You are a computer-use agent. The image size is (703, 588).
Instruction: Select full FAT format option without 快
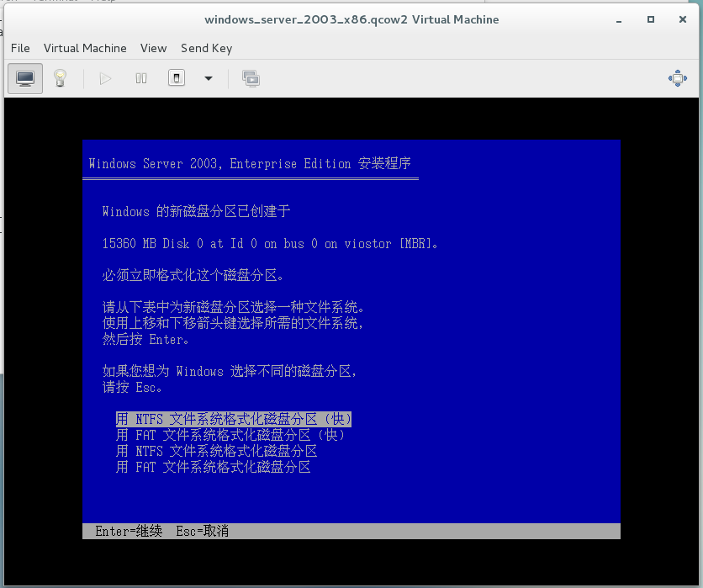[213, 468]
